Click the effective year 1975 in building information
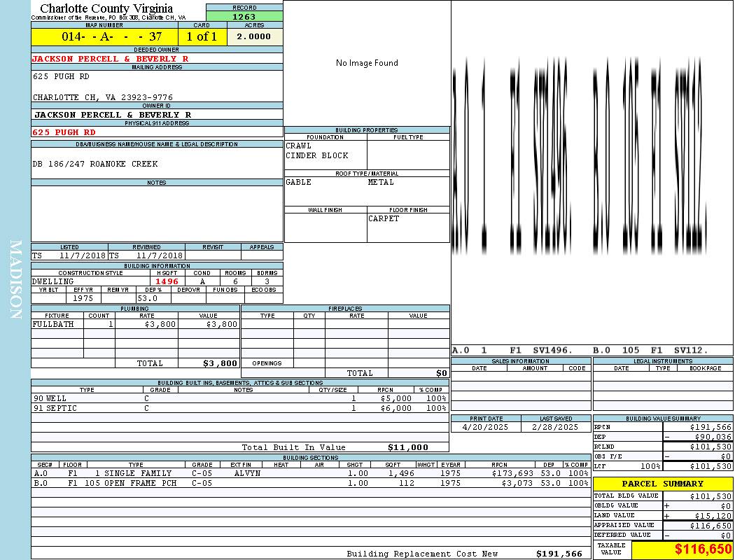735x560 pixels. [83, 298]
